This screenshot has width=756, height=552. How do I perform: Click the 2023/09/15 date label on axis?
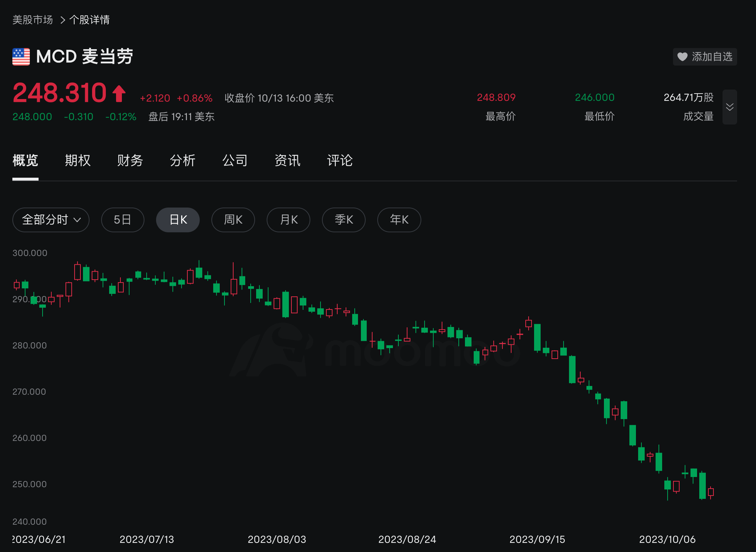[537, 539]
